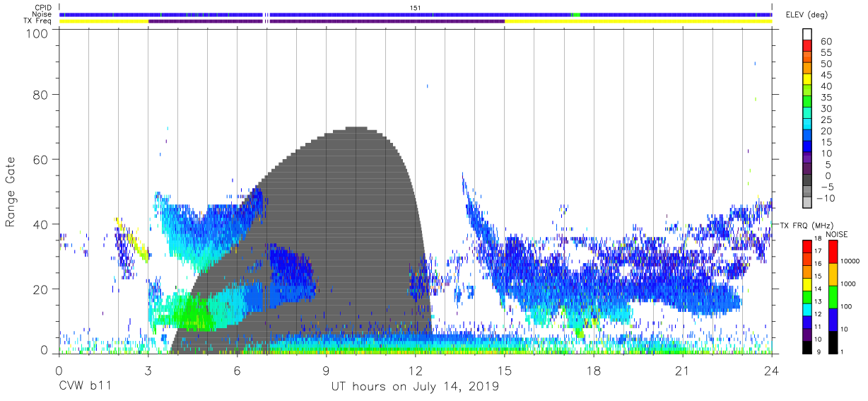Click the green segment of TX FRQ color bar
Screen dimensions: 868x401
point(807,297)
